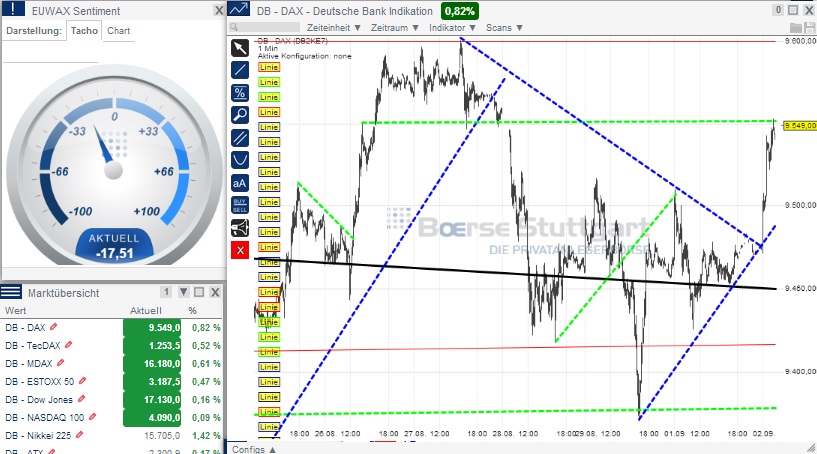Click the 9.549,0 value cell
The image size is (817, 454).
152,327
